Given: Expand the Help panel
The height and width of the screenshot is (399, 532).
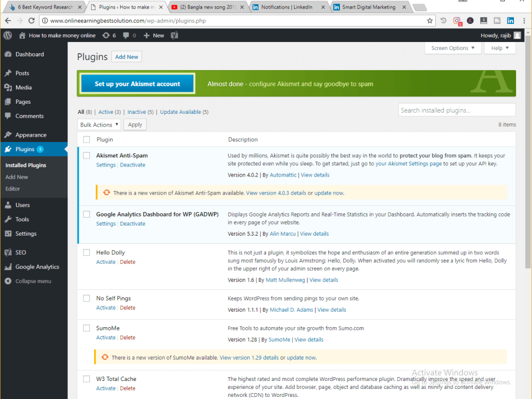Looking at the screenshot, I should click(500, 48).
